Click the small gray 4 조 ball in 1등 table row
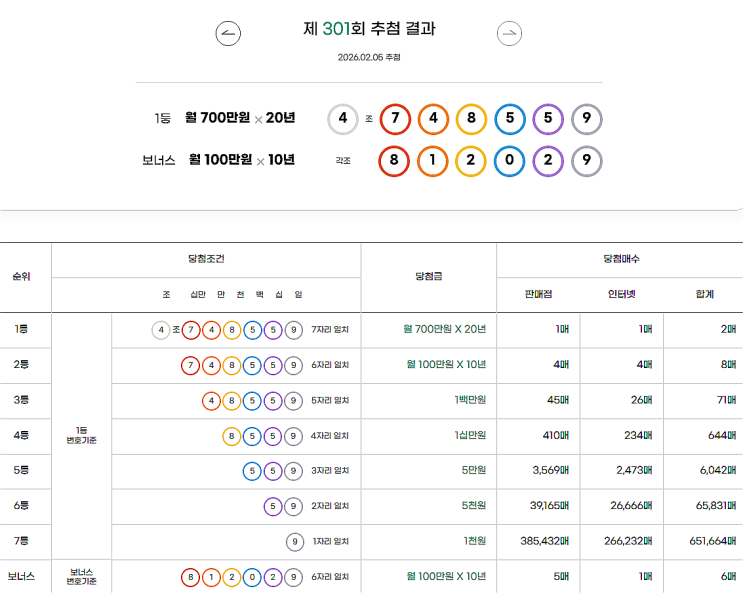Screen dimensions: 743x593 coord(161,330)
